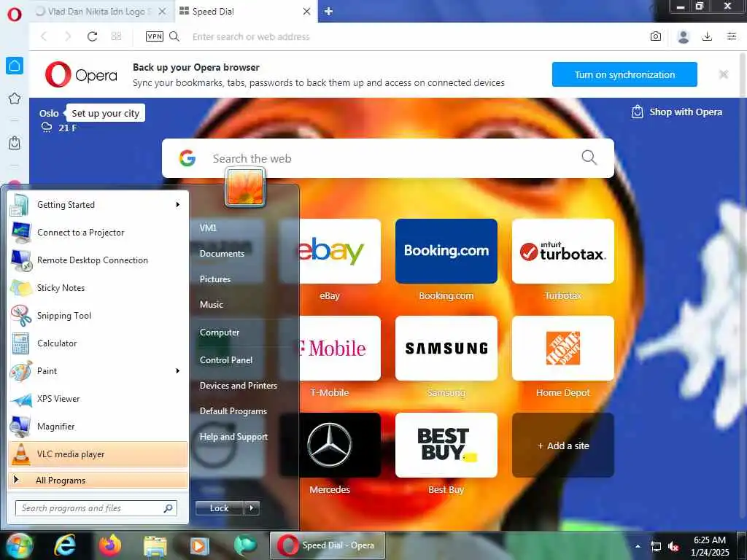The width and height of the screenshot is (747, 560).
Task: Open Default Programs
Action: click(x=233, y=411)
